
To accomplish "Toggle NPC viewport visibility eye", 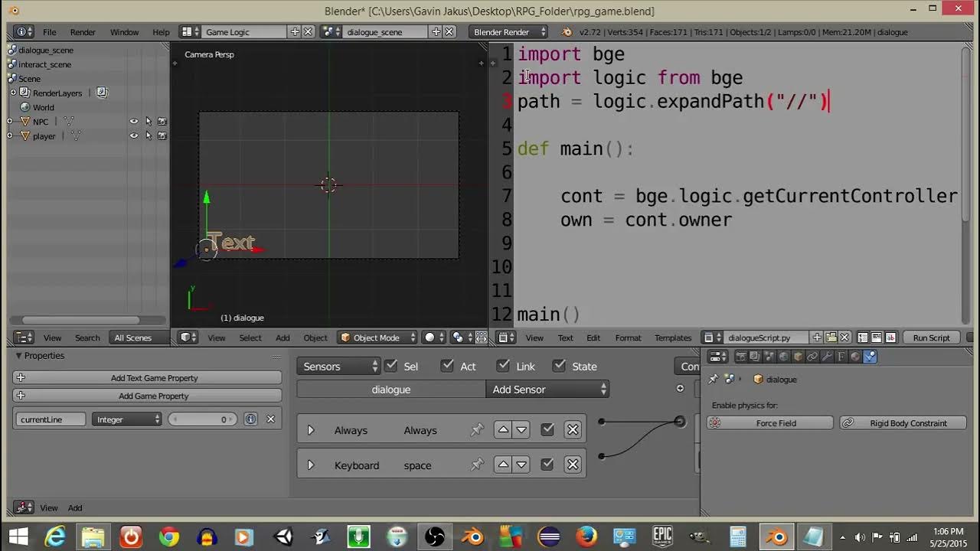I will 134,122.
